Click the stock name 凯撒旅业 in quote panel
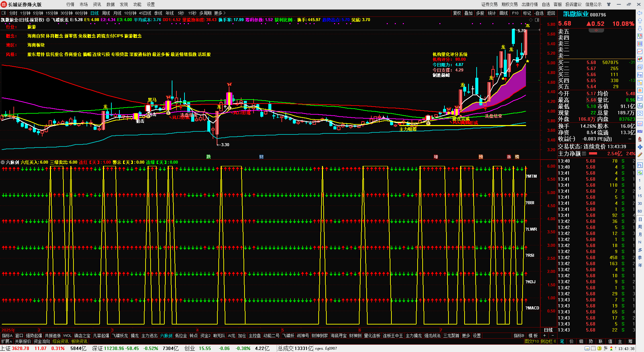 (576, 14)
